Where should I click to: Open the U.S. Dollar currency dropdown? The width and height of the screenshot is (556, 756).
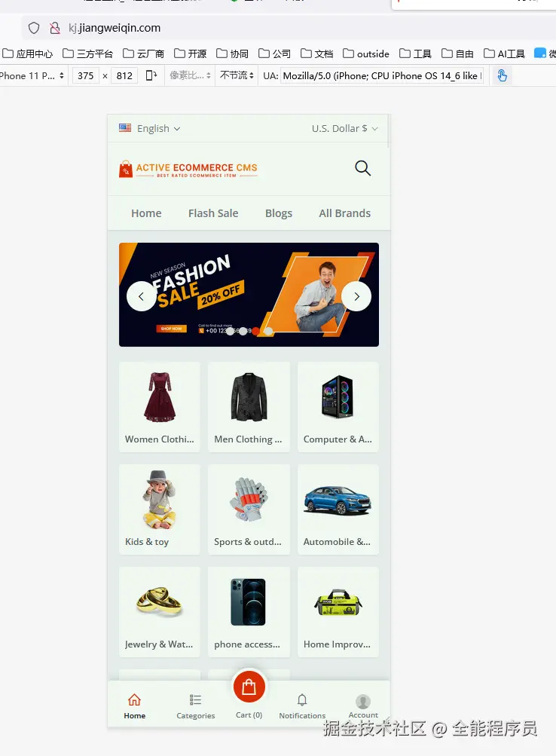click(345, 128)
